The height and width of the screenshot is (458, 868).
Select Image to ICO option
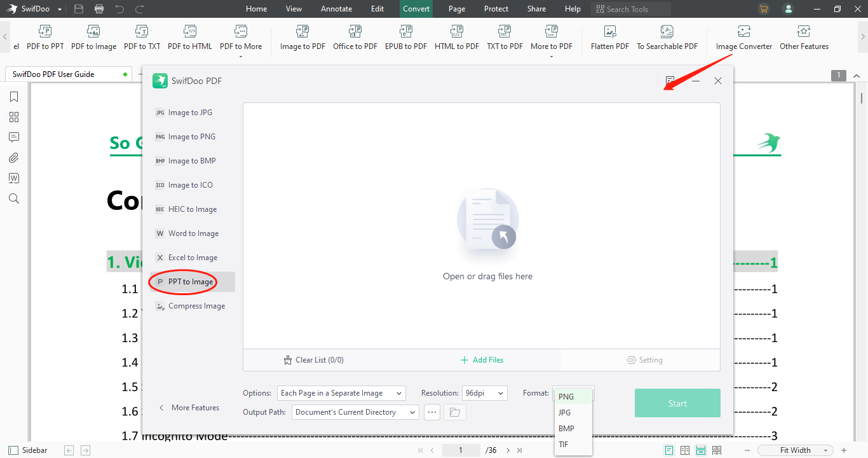coord(192,185)
